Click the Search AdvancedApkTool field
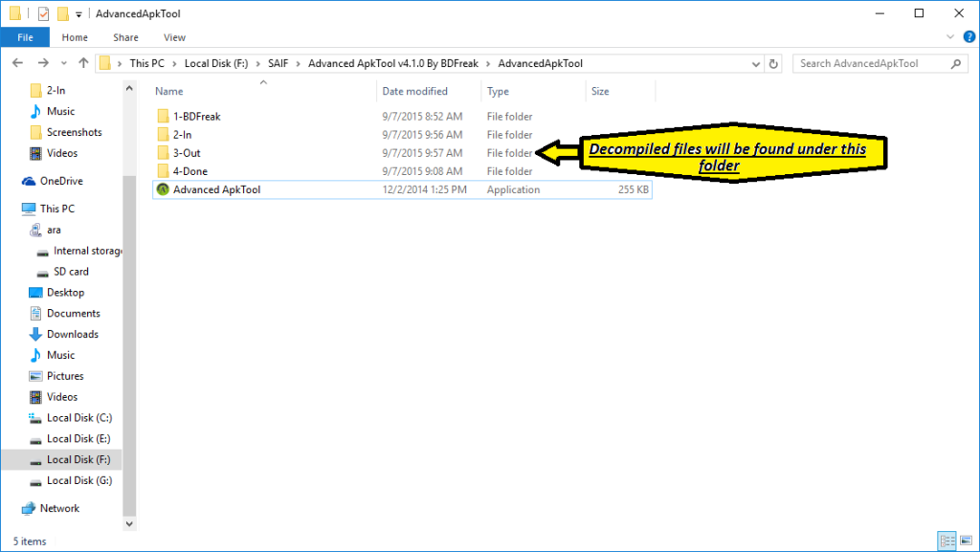Screen dimensions: 980x552 [x=880, y=63]
